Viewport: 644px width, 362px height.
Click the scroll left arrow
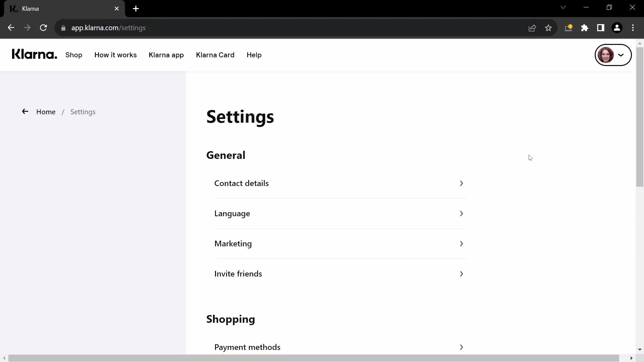[x=4, y=358]
